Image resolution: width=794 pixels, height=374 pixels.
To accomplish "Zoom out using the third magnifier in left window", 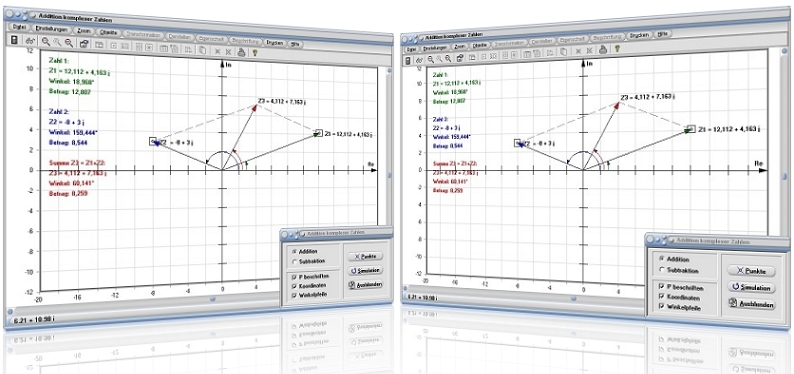I will pos(69,43).
